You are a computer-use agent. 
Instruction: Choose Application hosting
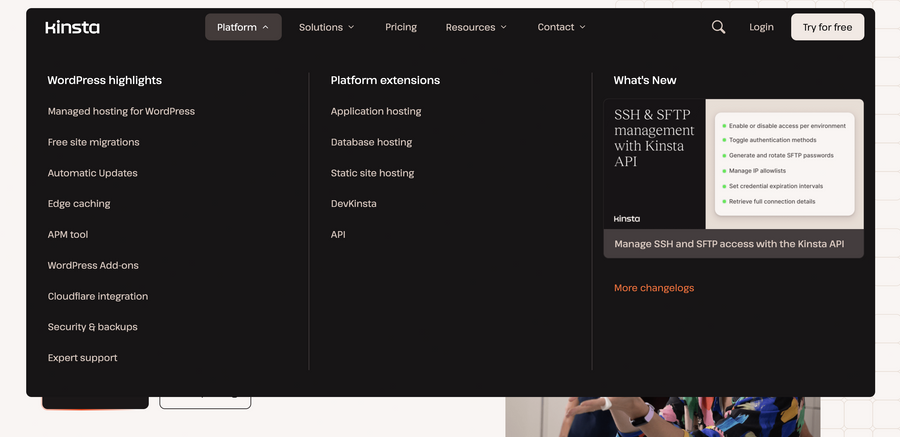click(376, 111)
